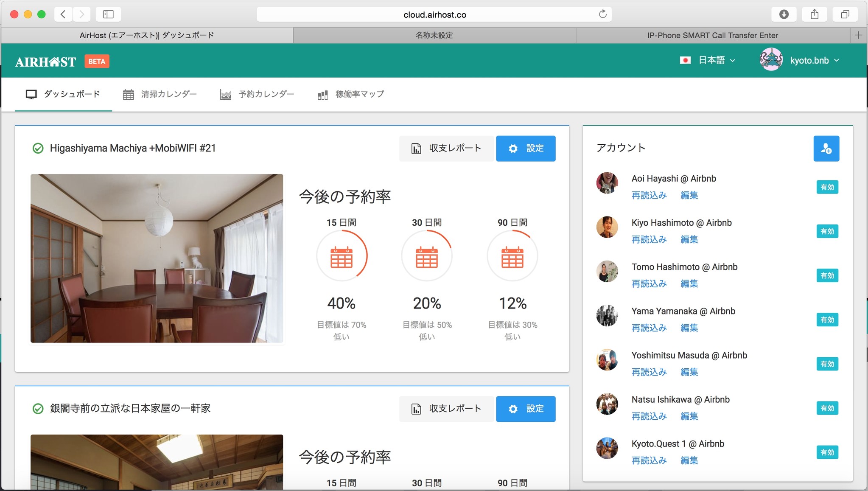The width and height of the screenshot is (868, 491).
Task: Click the ダッシュボード monitor icon
Action: click(31, 94)
